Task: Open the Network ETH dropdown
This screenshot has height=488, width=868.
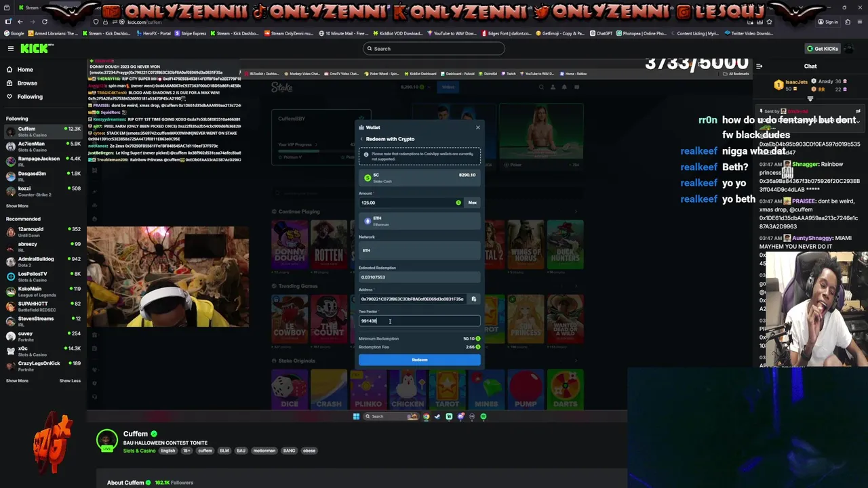Action: click(x=419, y=251)
